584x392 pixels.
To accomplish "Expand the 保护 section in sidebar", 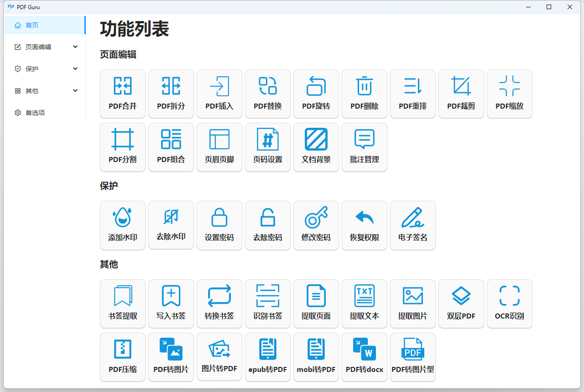I will 44,68.
